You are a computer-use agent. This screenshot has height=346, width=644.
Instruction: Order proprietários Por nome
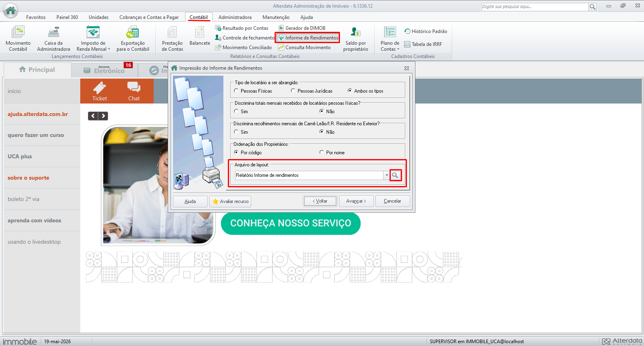[321, 152]
